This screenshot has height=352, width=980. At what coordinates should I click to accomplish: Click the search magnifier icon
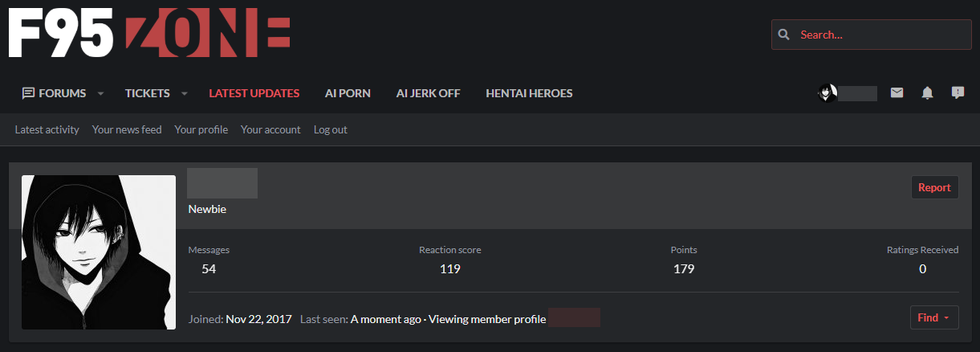(x=784, y=35)
